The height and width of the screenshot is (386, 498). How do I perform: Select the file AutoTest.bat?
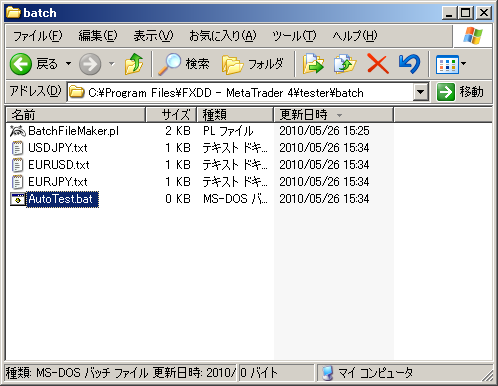(x=62, y=199)
